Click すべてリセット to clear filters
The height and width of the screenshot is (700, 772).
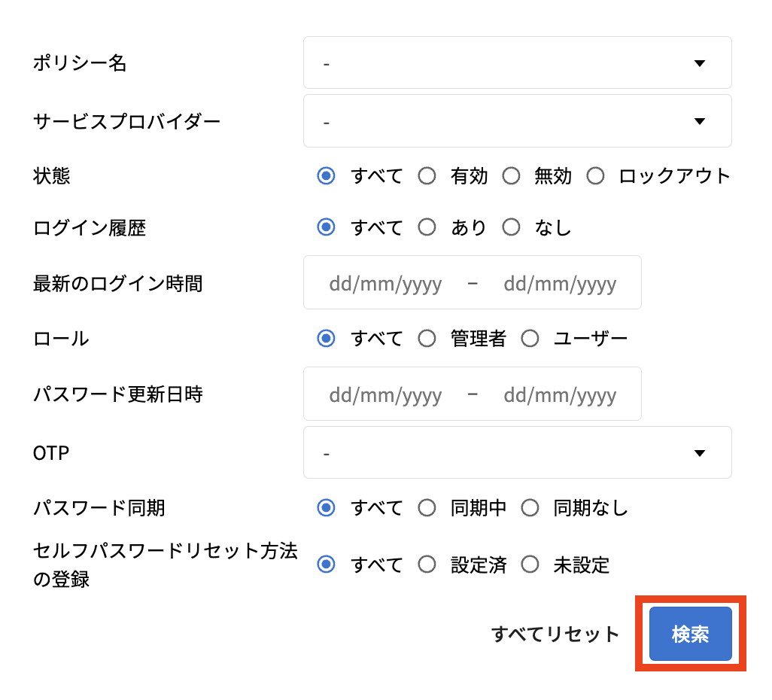(555, 635)
